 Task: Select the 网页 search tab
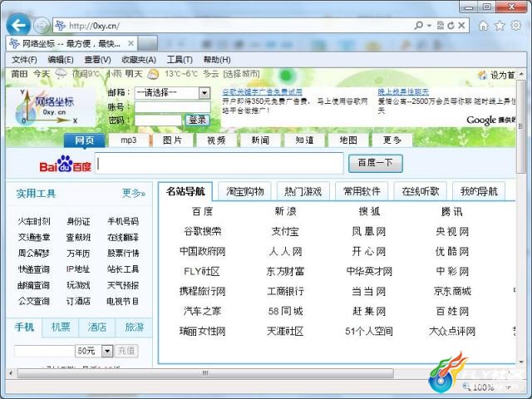tap(85, 140)
